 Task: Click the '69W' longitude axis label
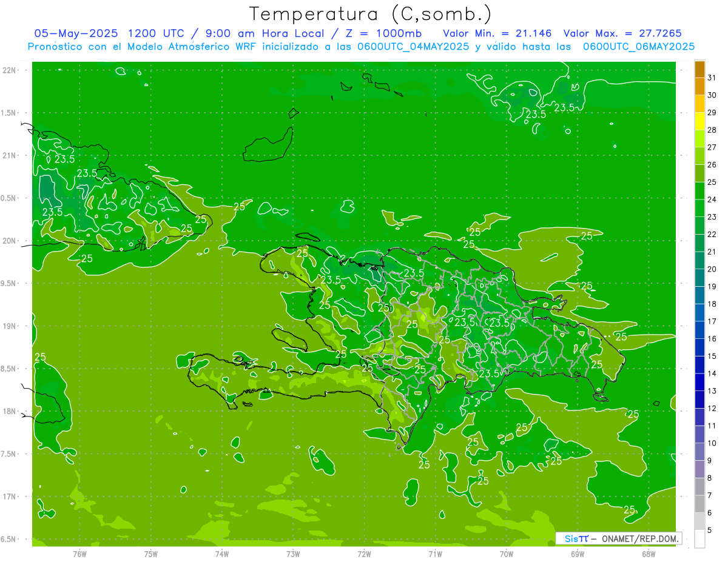(578, 554)
